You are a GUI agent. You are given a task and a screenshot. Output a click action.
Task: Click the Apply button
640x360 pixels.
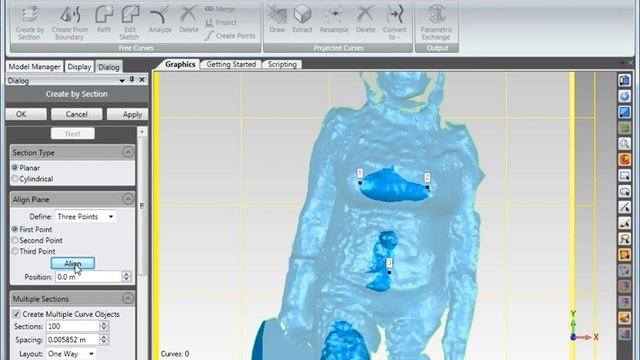[128, 114]
